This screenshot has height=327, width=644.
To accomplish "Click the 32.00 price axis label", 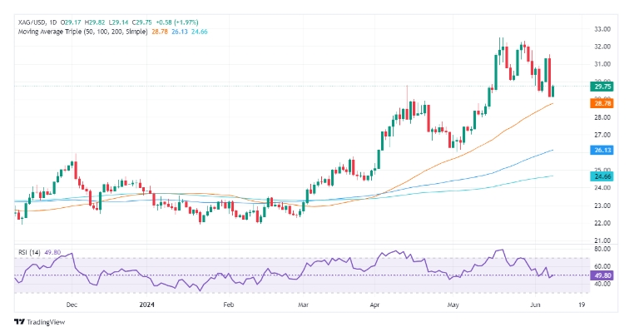I will click(602, 47).
